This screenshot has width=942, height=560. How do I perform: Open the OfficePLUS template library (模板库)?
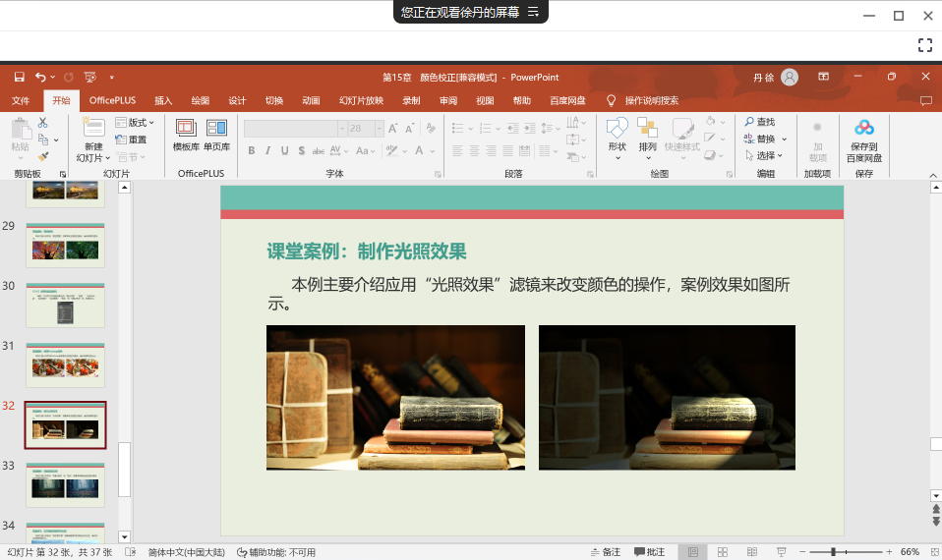click(186, 135)
